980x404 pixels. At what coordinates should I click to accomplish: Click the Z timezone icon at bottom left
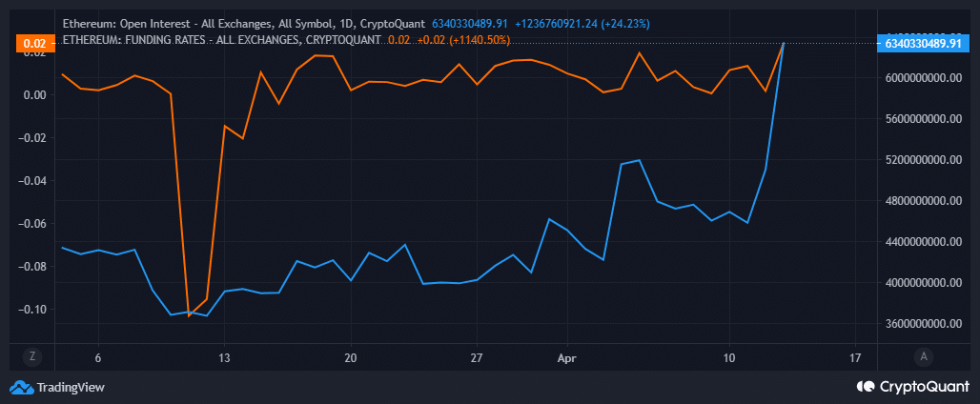(x=31, y=357)
